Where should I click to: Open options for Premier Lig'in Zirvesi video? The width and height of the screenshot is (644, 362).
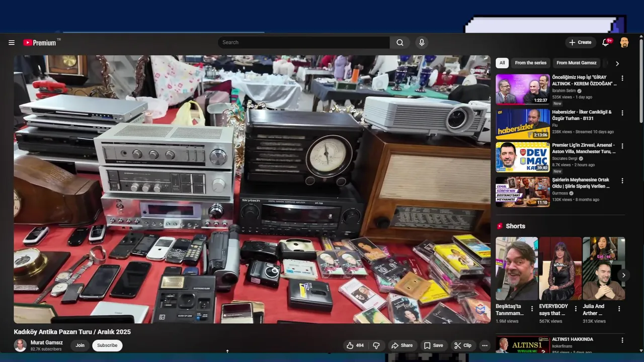coord(622,146)
